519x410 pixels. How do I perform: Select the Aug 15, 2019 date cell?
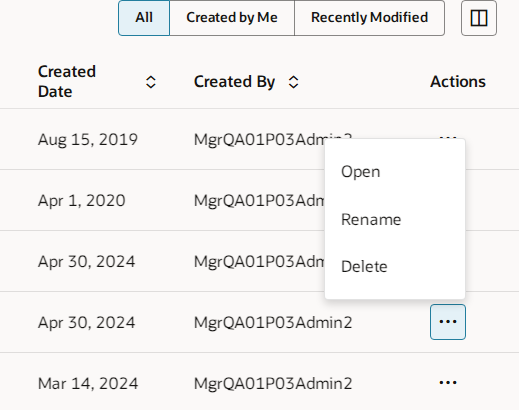coord(88,139)
